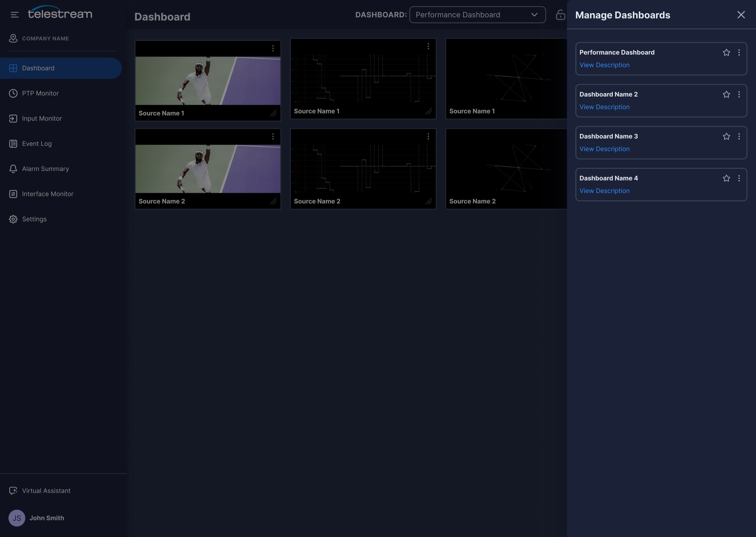Click resize handle on Source Name 2 waveform tile
Screen dimensions: 756x537
coord(428,201)
